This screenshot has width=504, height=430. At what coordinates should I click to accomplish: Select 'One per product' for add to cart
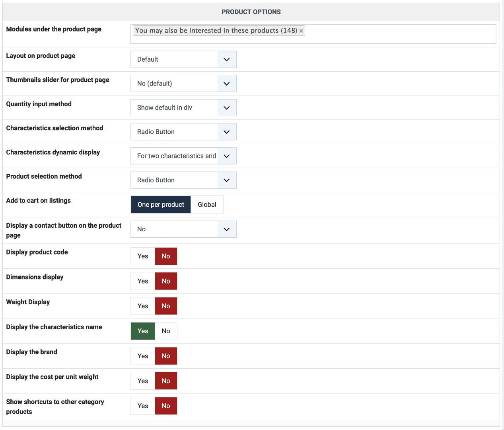(161, 205)
